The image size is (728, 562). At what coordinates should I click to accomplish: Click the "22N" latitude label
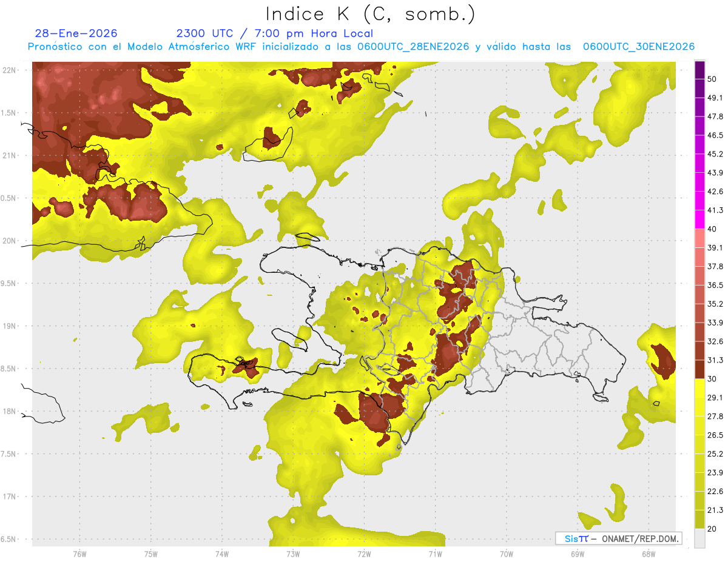point(10,70)
